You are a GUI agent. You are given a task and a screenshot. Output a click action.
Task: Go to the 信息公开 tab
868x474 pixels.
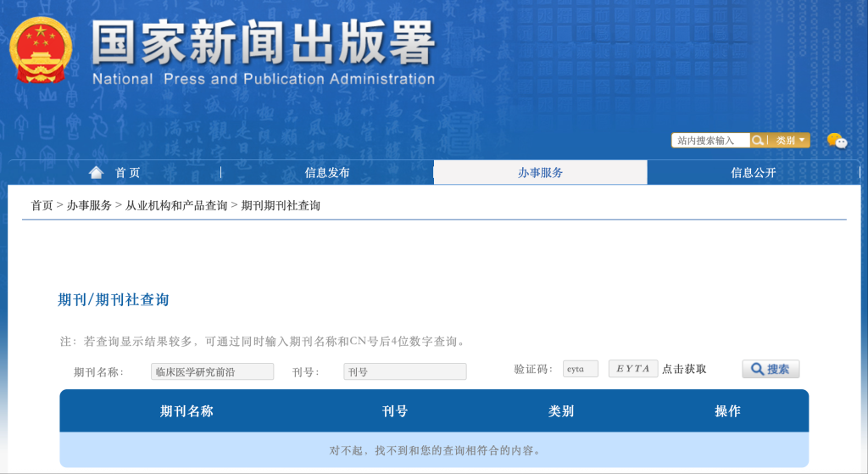pos(753,173)
